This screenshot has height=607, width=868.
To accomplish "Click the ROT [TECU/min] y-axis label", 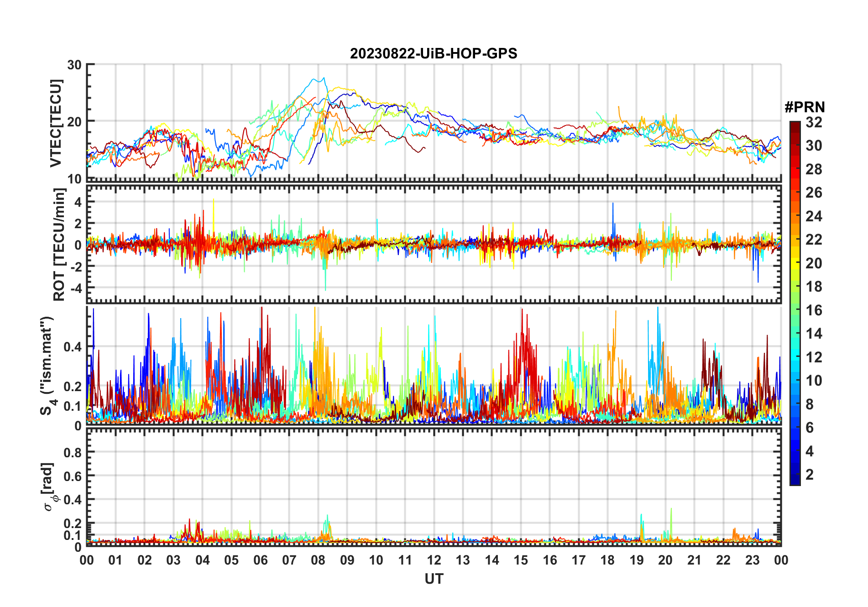I will point(59,244).
